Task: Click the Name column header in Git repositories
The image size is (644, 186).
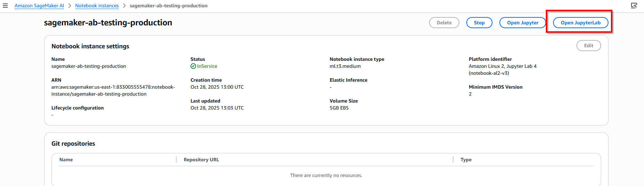Action: click(66, 160)
